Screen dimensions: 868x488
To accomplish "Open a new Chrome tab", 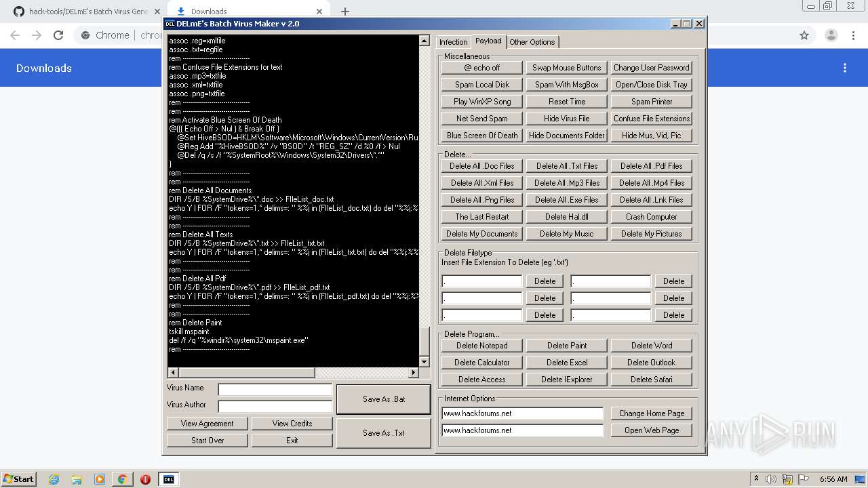I will coord(345,12).
